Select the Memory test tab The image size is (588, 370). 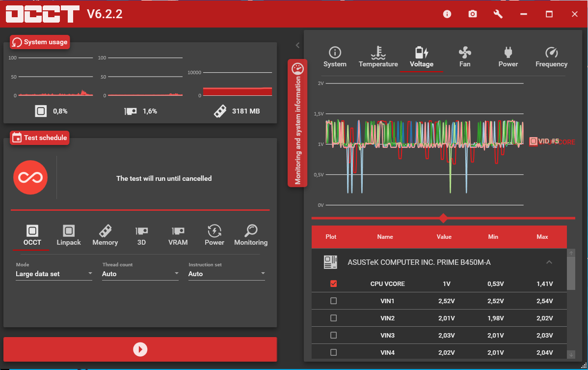coord(105,236)
